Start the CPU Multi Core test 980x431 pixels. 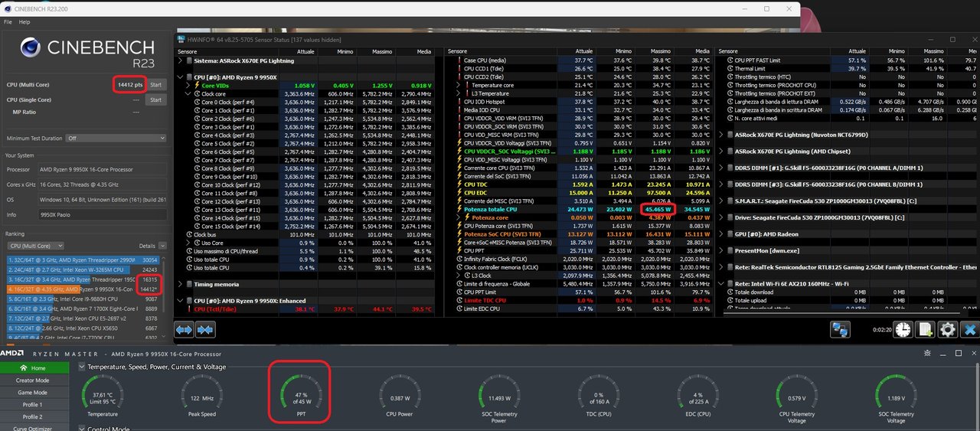pyautogui.click(x=155, y=84)
